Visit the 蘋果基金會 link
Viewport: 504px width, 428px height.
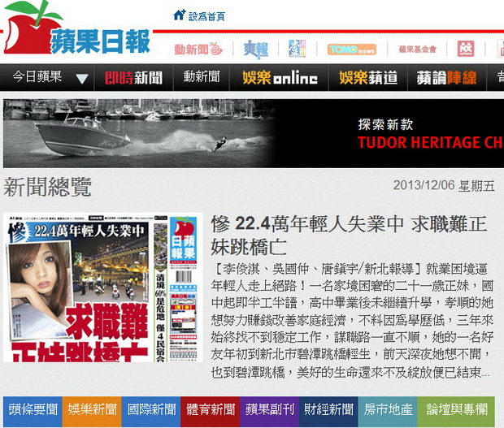(417, 49)
